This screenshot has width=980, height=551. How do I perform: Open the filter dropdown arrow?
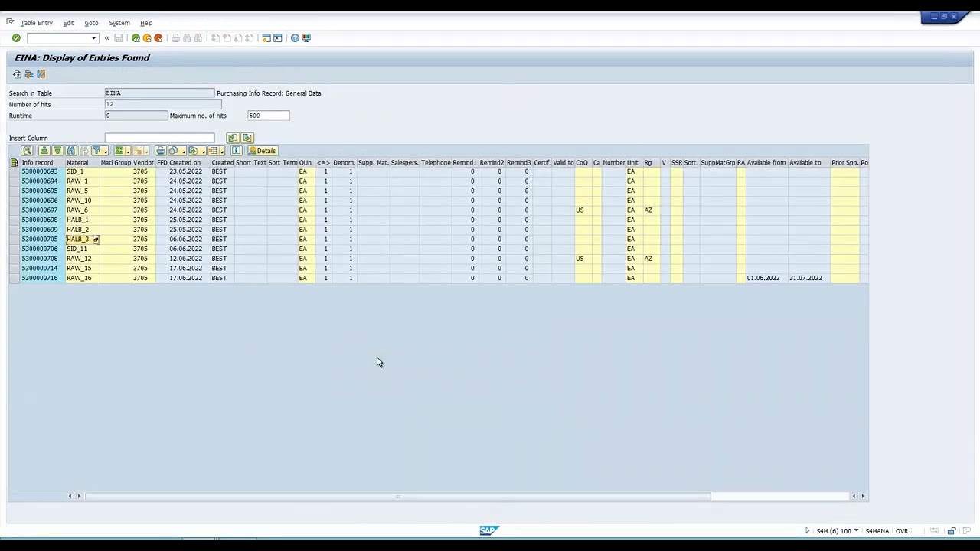(x=106, y=152)
